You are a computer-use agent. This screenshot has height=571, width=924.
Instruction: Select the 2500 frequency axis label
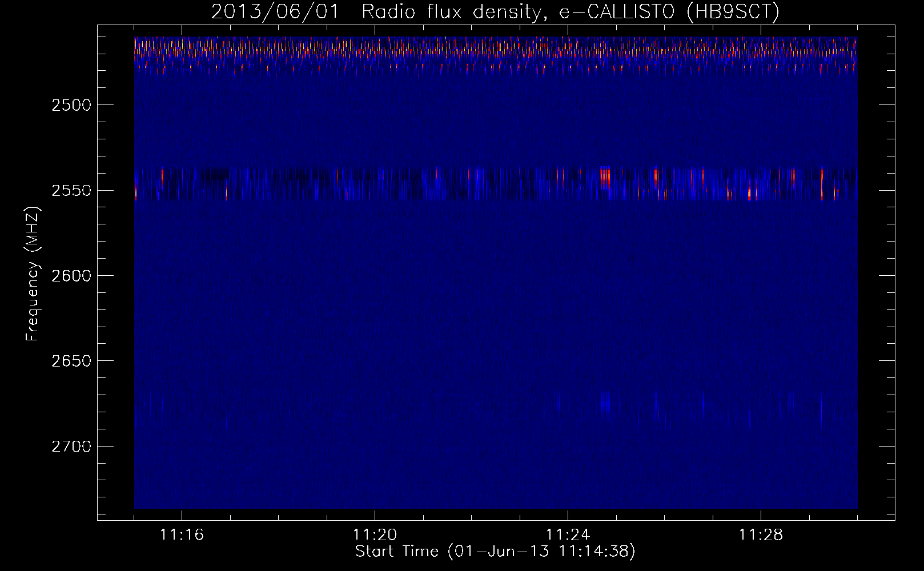tap(71, 105)
